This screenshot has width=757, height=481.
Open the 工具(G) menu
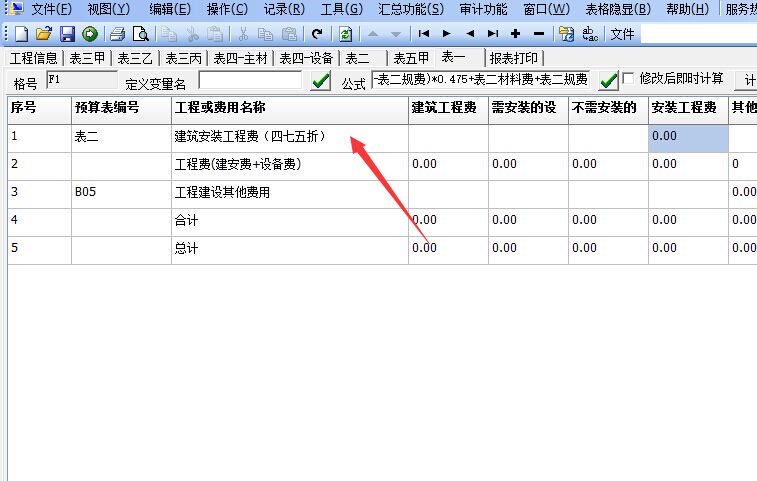(341, 9)
